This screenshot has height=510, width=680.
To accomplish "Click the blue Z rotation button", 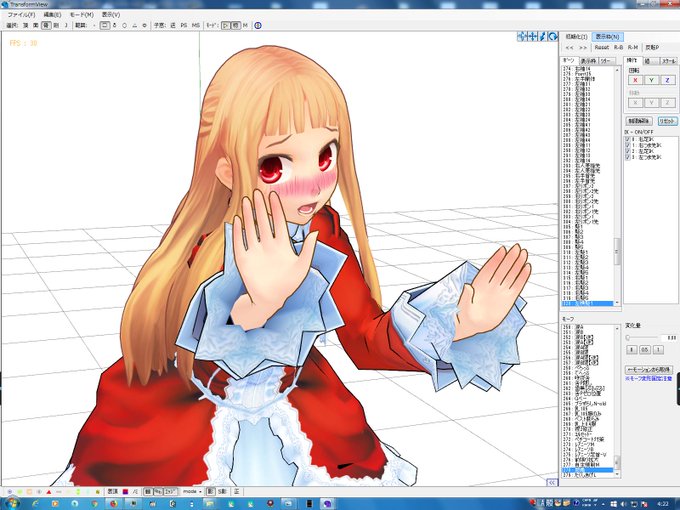I will 667,80.
